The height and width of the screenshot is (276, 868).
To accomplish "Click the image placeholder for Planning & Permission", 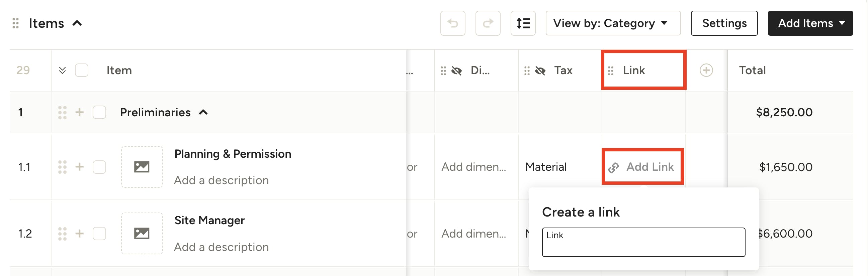I will click(142, 167).
